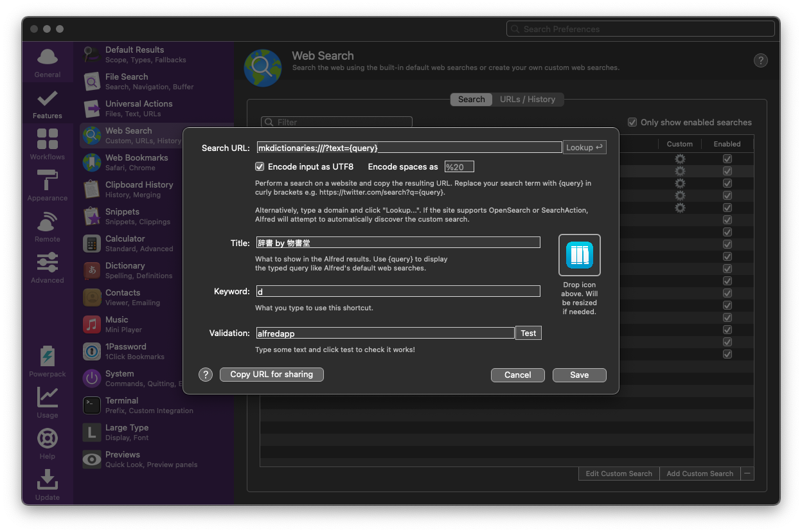Open Calculator feature settings
Screen dimensions: 802x532
[x=131, y=244]
